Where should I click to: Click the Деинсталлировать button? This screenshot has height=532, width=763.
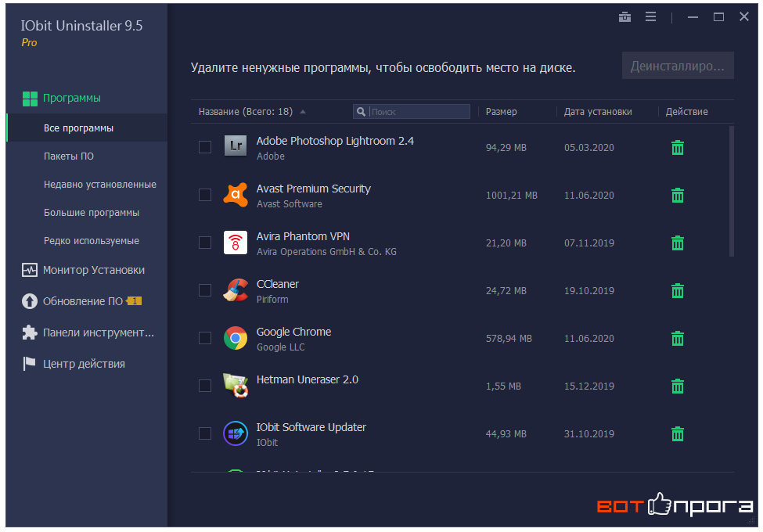678,66
